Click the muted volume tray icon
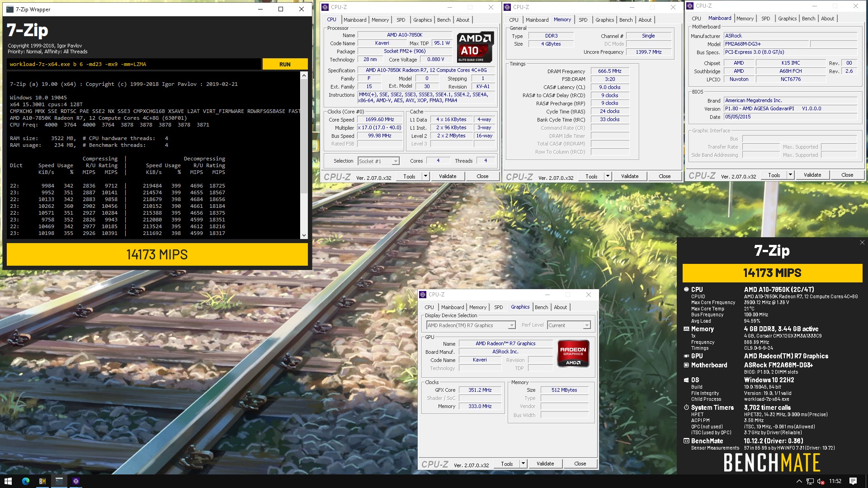 (821, 481)
